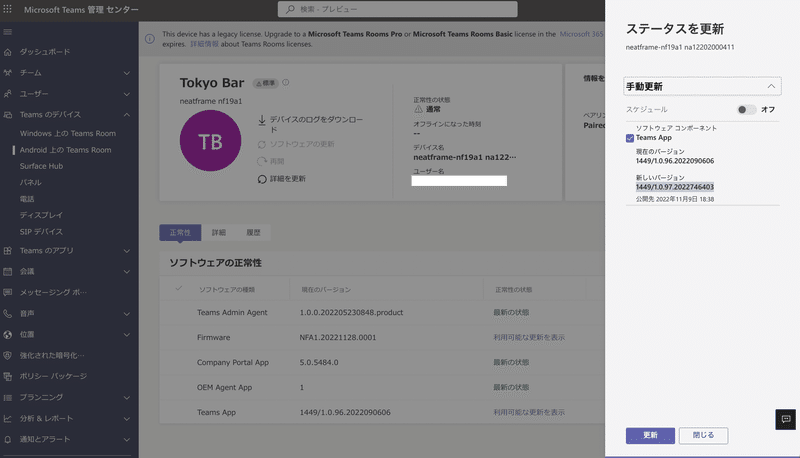The width and height of the screenshot is (800, 458).
Task: Open the 詳細情報 licenses link
Action: tap(204, 44)
